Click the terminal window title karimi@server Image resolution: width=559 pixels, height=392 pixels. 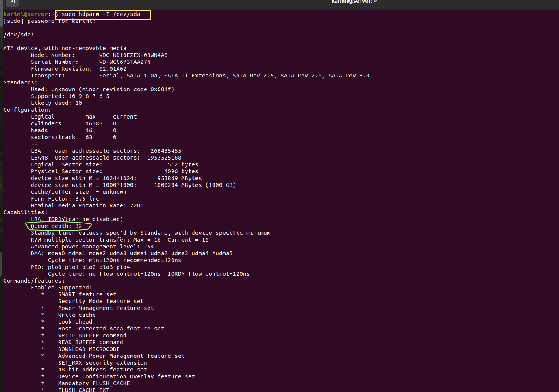click(x=354, y=2)
